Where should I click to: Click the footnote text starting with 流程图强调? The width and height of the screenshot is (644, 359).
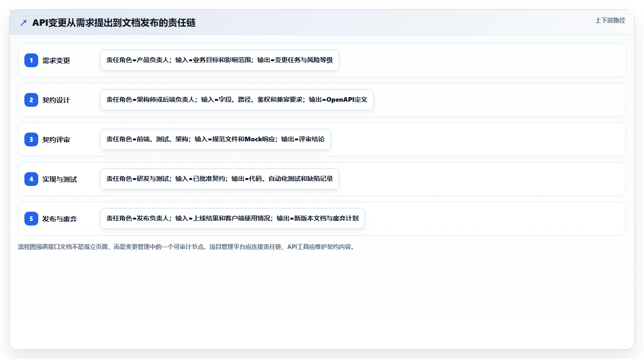click(186, 247)
